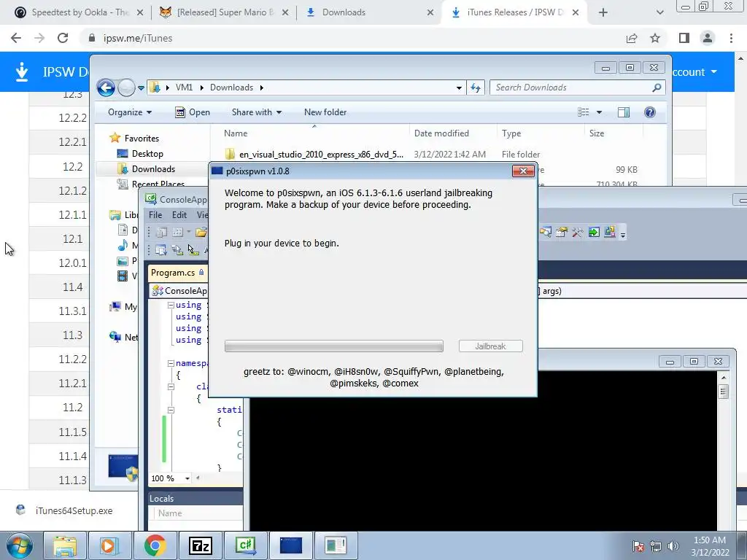Click the Jailbreak button in p0sixspwn

[x=490, y=346]
